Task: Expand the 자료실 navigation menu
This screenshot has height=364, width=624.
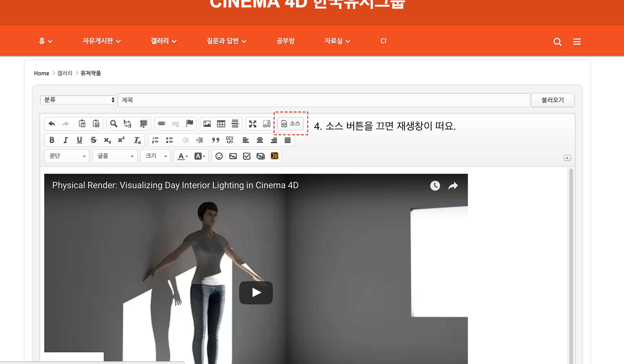Action: (337, 41)
